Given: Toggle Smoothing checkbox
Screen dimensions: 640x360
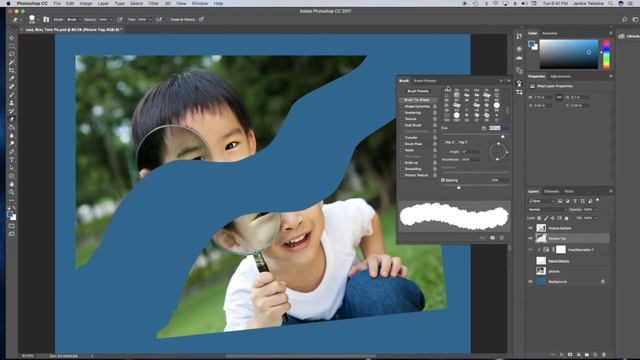Looking at the screenshot, I should (x=402, y=169).
